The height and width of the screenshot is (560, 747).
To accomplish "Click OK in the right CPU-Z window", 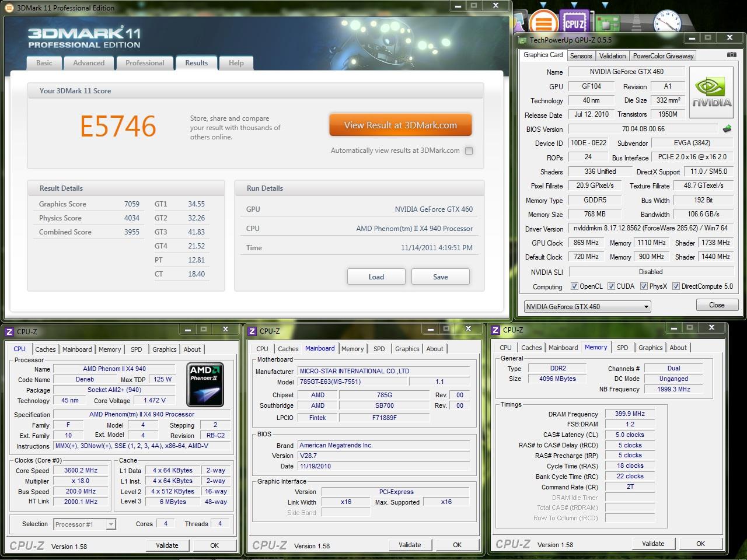I will [700, 544].
